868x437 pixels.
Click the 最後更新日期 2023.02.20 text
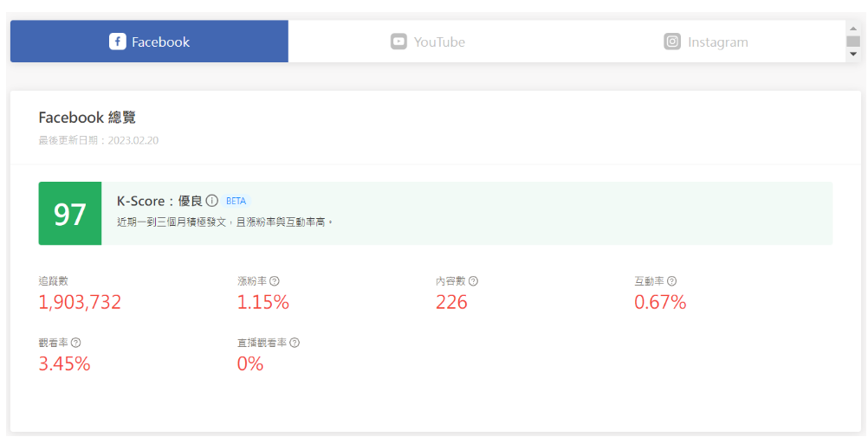pos(99,140)
